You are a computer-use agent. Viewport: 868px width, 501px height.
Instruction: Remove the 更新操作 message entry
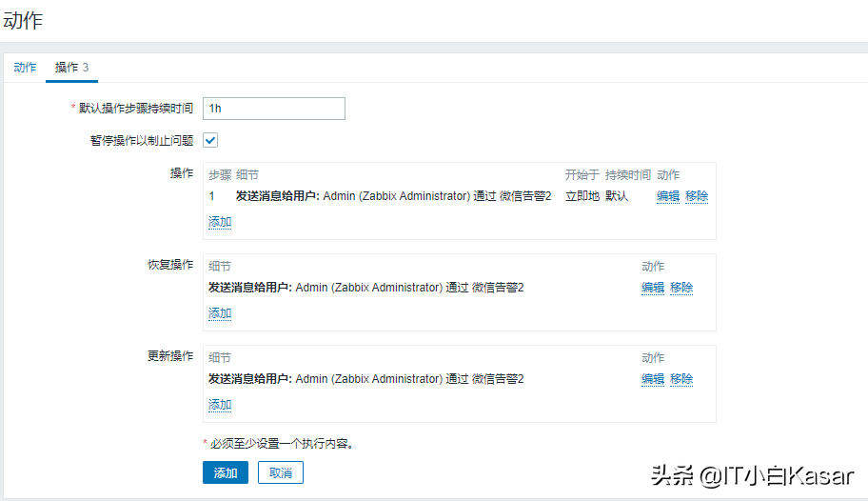(681, 379)
